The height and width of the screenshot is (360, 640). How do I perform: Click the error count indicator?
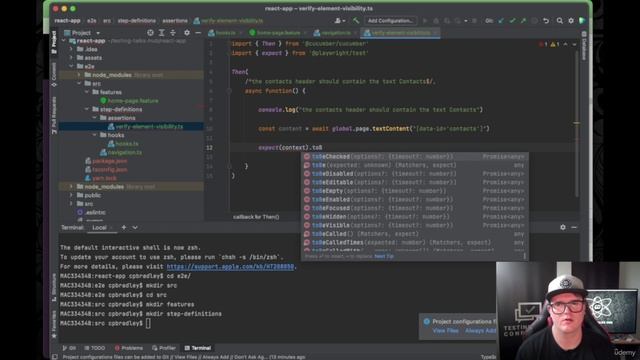(x=543, y=44)
